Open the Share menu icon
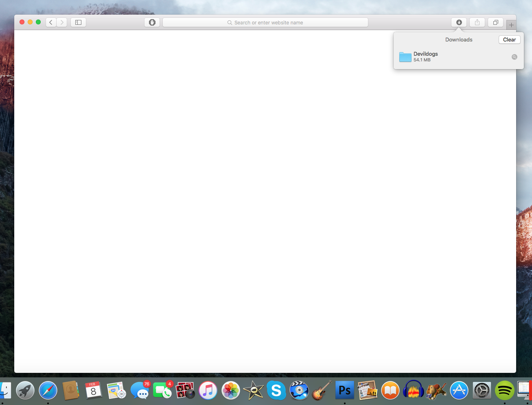The image size is (532, 405). point(477,22)
